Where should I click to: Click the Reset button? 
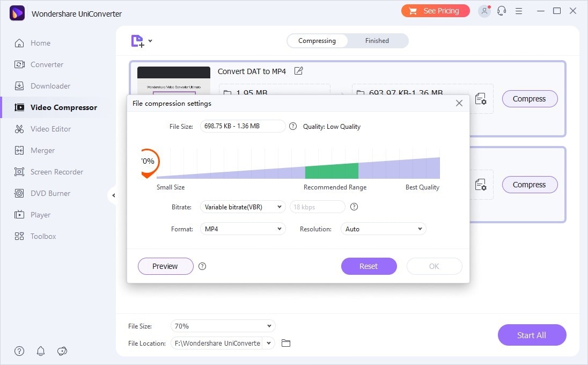tap(369, 266)
